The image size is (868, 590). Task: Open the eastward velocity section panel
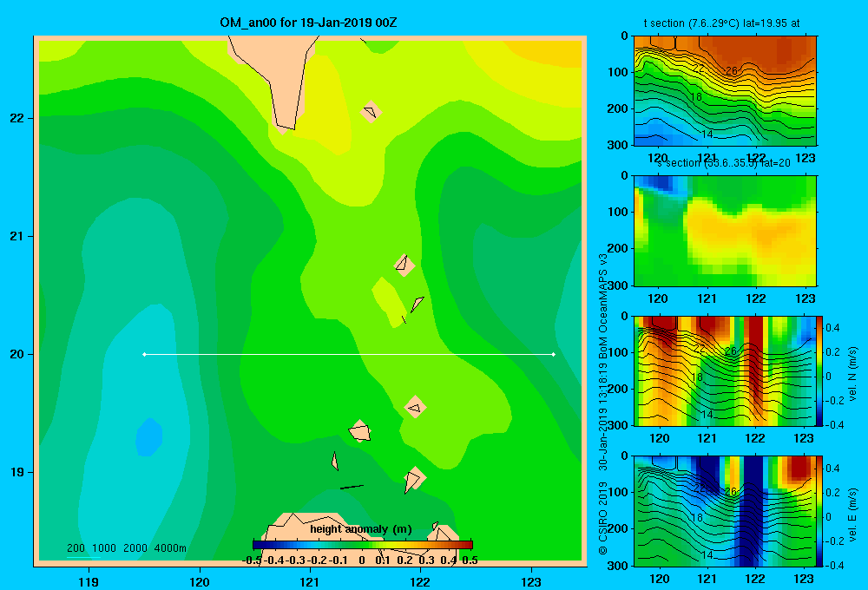pyautogui.click(x=725, y=511)
